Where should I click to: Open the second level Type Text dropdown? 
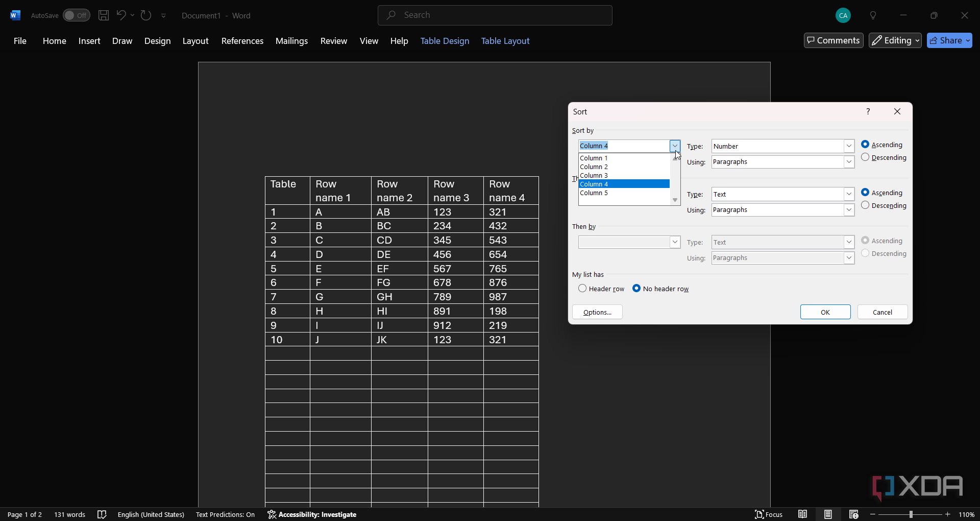click(x=849, y=194)
